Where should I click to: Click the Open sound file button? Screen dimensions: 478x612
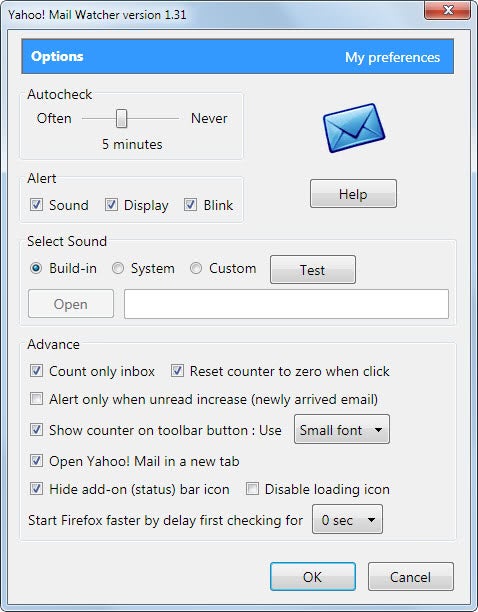(71, 304)
